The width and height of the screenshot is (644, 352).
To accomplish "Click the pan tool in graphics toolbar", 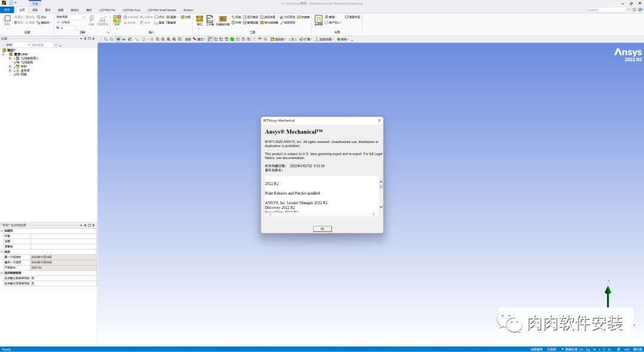I will pyautogui.click(x=152, y=39).
